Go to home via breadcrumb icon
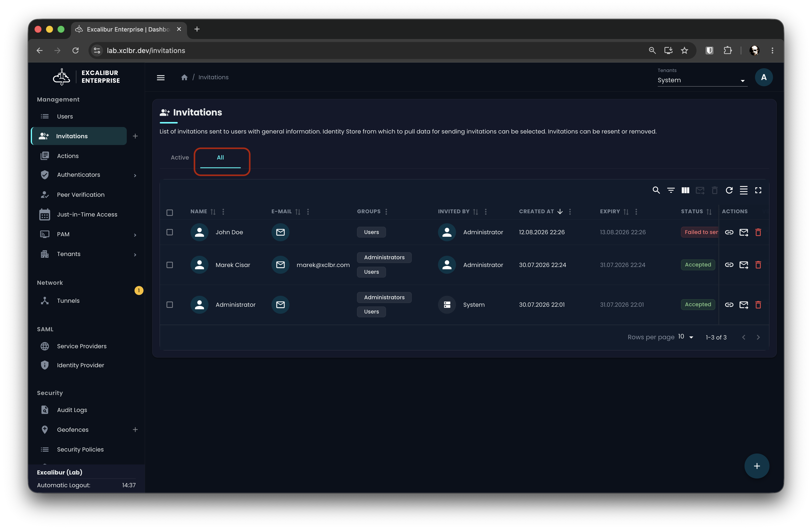812x530 pixels. tap(184, 77)
